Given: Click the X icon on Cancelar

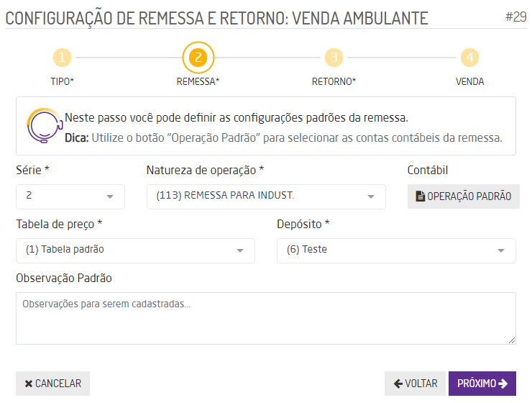Looking at the screenshot, I should pyautogui.click(x=29, y=384).
